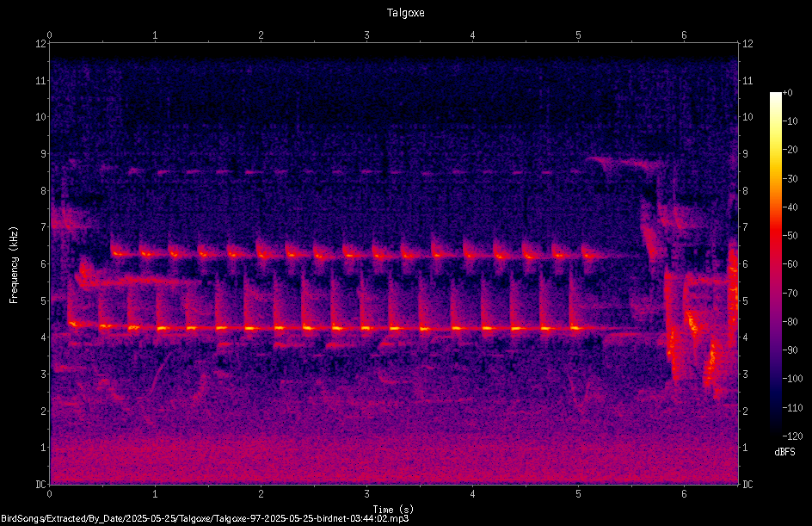Click the -60 label on the dBFS scale
Image resolution: width=812 pixels, height=526 pixels.
coord(790,264)
